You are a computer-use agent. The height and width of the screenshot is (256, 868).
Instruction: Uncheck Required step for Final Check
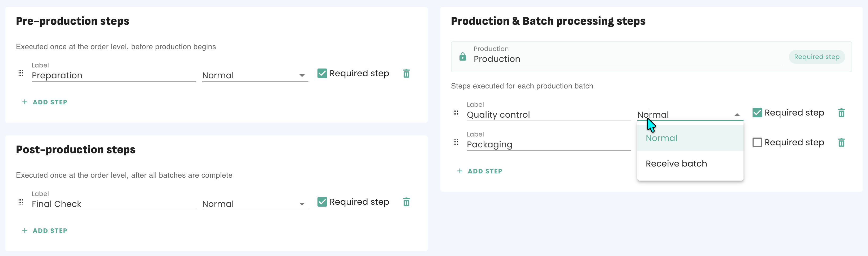[322, 202]
